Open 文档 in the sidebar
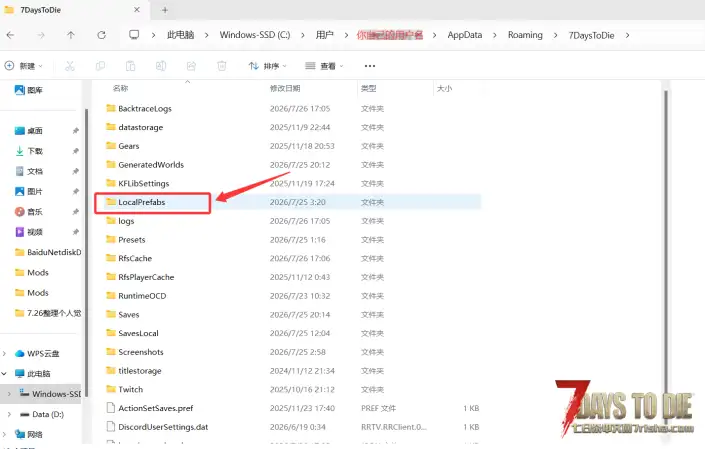705x449 pixels. pos(29,171)
